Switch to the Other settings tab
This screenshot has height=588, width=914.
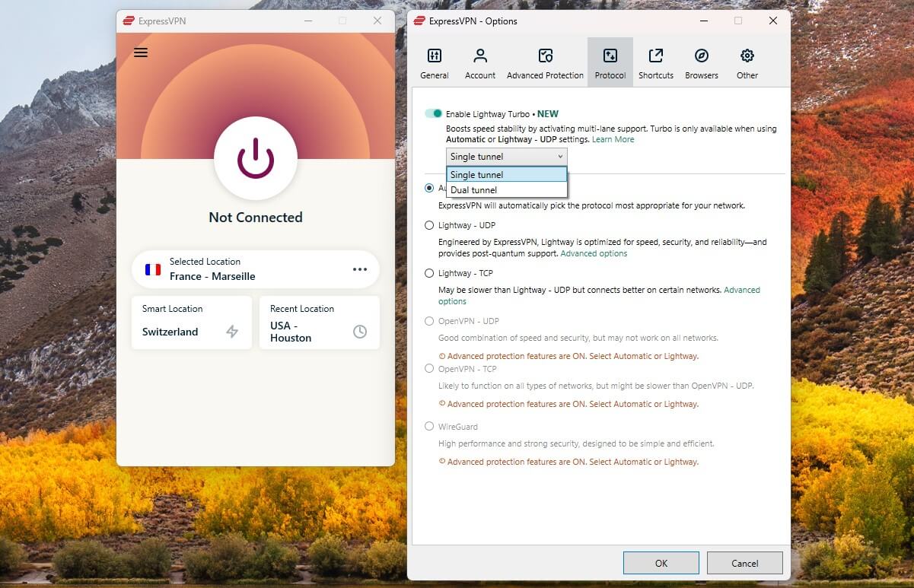click(x=747, y=62)
